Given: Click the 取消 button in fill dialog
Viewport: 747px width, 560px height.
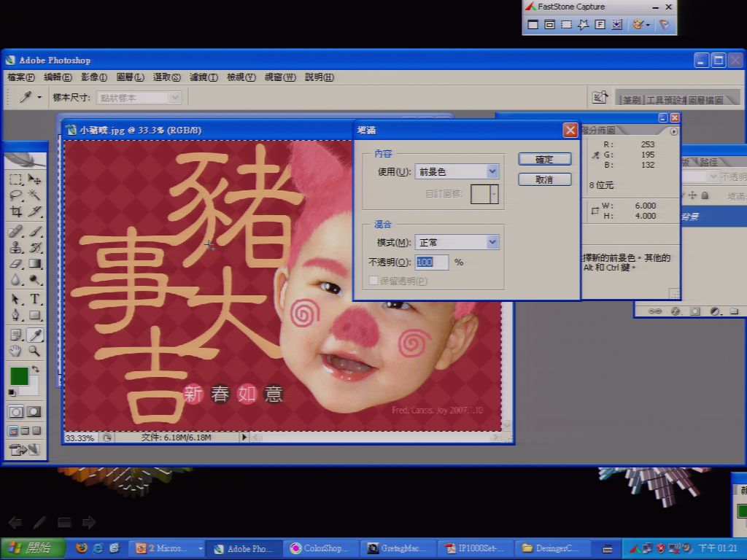Looking at the screenshot, I should 544,179.
